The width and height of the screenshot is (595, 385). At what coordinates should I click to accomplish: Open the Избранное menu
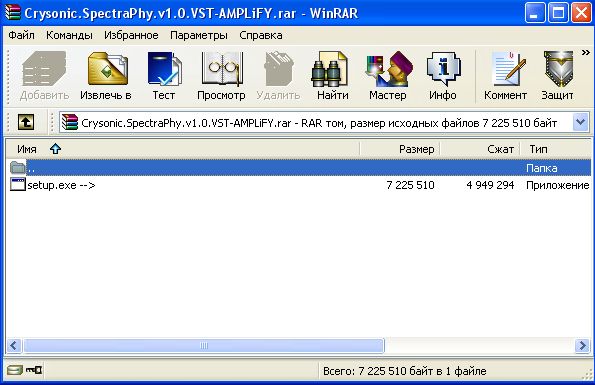coord(131,35)
